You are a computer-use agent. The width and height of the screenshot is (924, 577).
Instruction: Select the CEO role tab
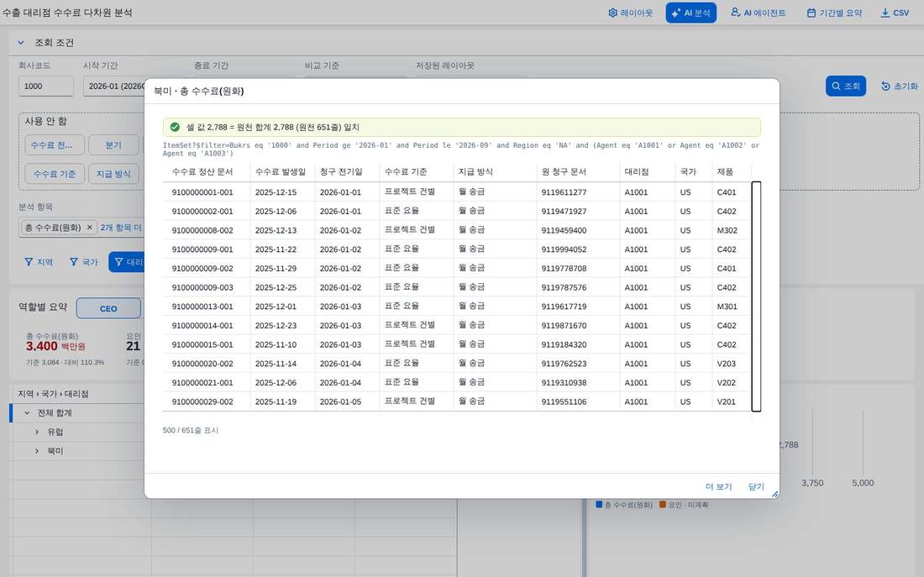[108, 308]
